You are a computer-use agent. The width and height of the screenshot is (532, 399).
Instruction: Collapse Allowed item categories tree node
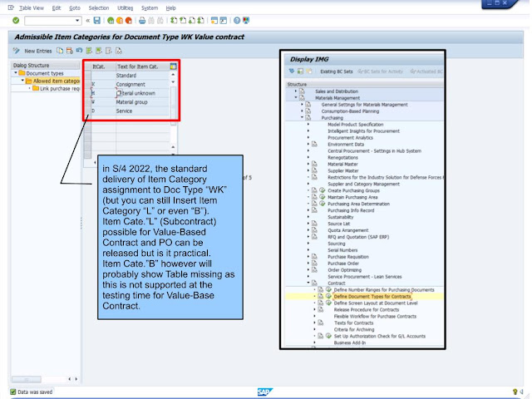(22, 81)
